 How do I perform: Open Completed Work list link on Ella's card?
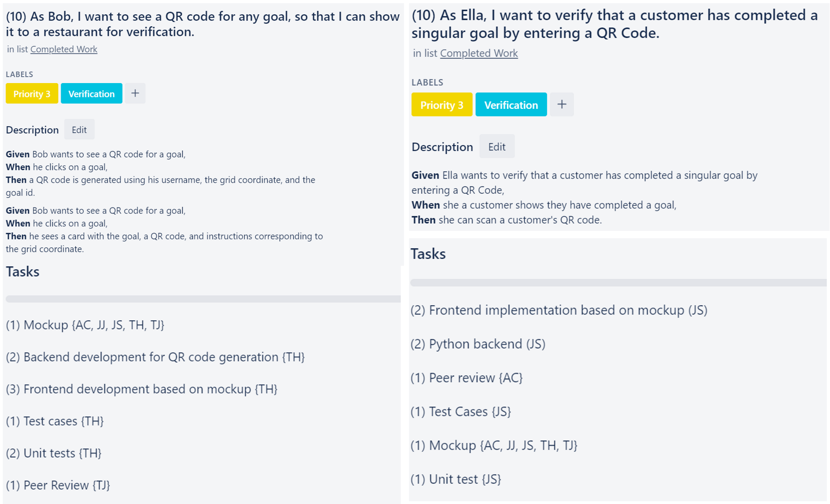point(479,53)
